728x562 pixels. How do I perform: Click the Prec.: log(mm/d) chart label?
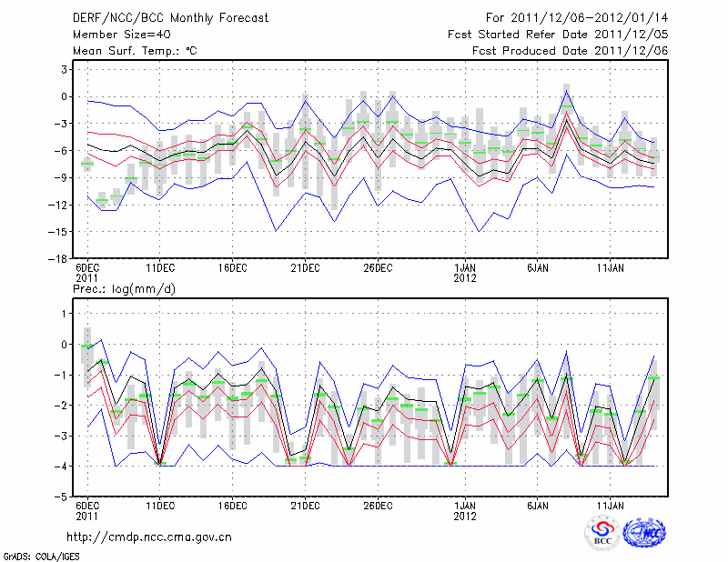pyautogui.click(x=123, y=288)
